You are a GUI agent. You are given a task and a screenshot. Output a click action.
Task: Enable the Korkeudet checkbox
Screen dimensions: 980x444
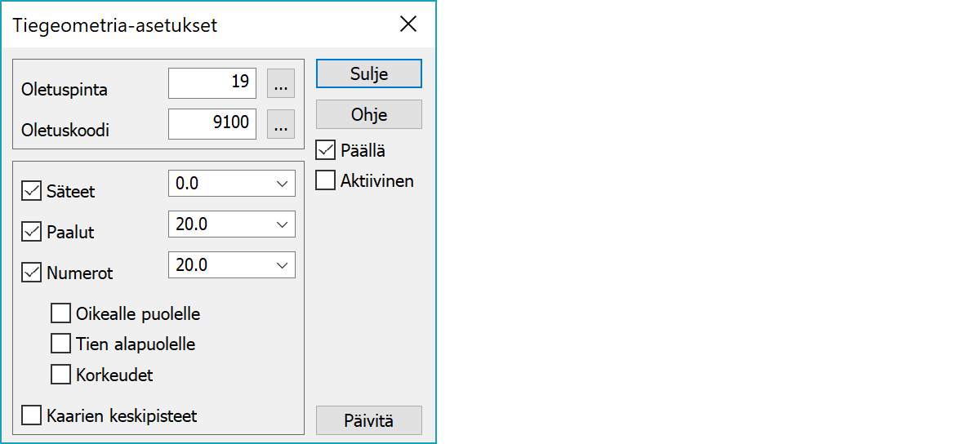pos(61,375)
